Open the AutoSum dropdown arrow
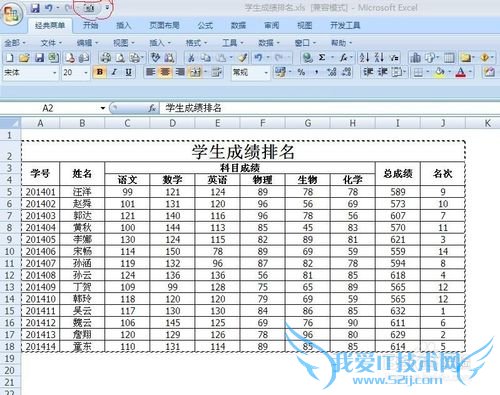500x395 pixels. click(x=332, y=58)
